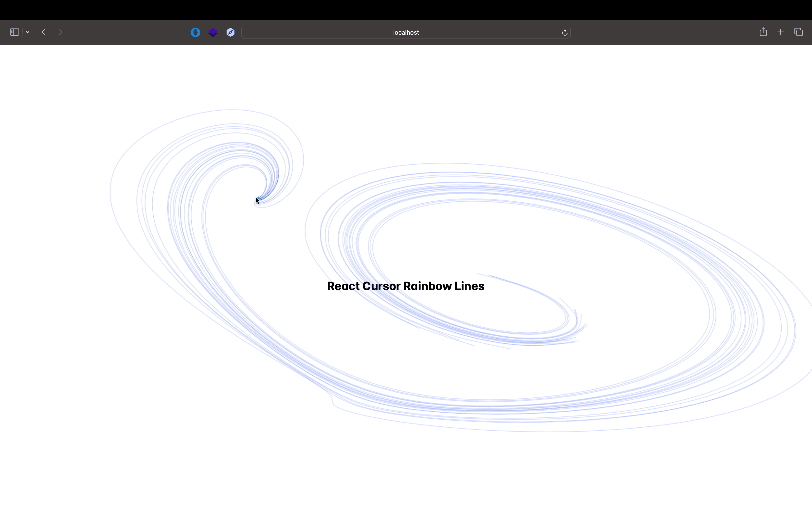Show the Safari sidebar
Image resolution: width=812 pixels, height=528 pixels.
point(14,32)
